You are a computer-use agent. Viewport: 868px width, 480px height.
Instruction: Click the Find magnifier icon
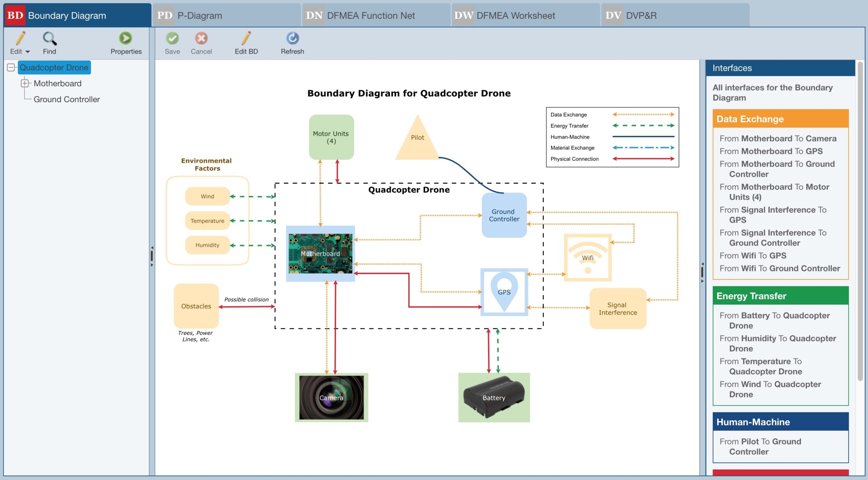[x=50, y=39]
